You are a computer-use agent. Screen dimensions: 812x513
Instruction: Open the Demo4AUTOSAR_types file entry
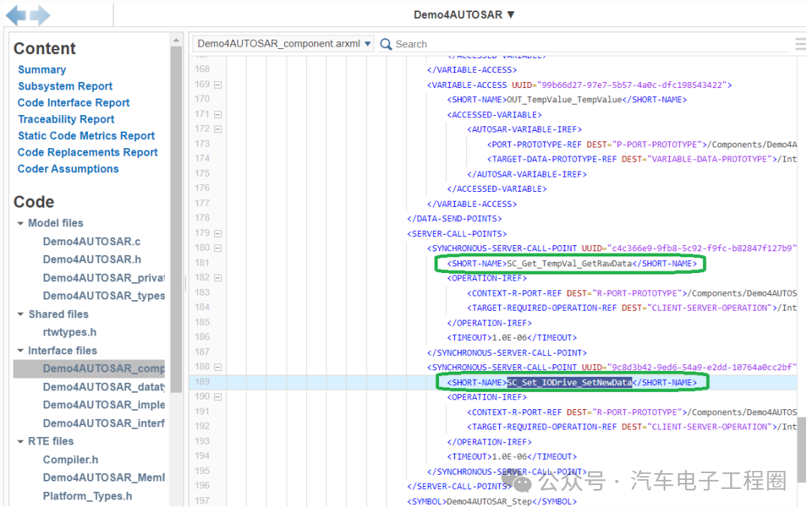click(x=104, y=296)
